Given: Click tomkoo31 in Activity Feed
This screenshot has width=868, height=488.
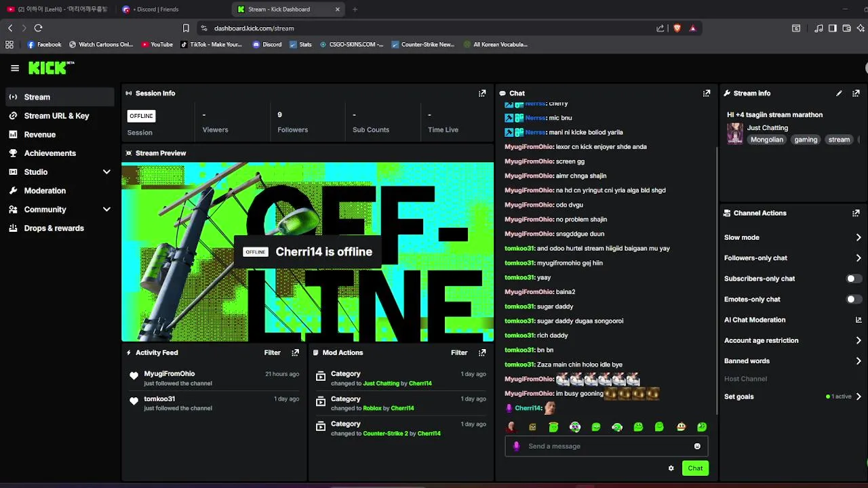Looking at the screenshot, I should [159, 399].
